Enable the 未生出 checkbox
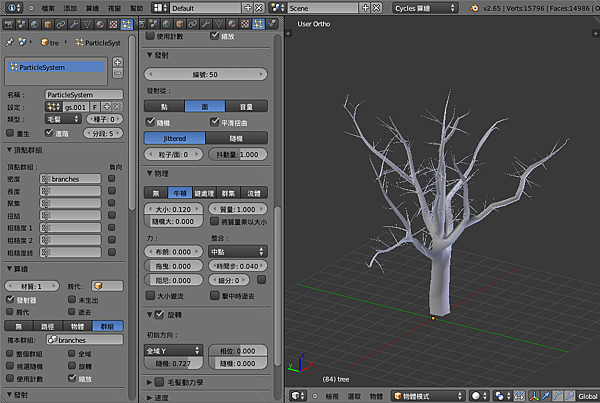 72,299
